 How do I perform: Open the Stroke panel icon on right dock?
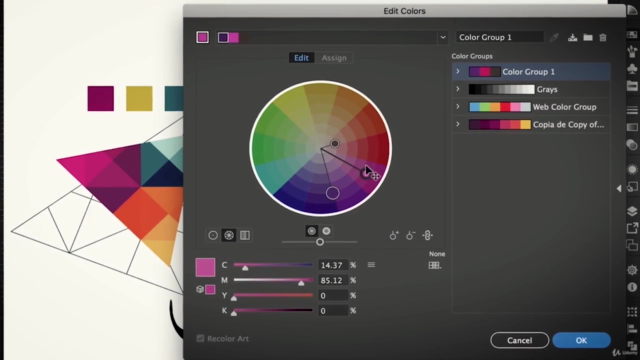632,110
